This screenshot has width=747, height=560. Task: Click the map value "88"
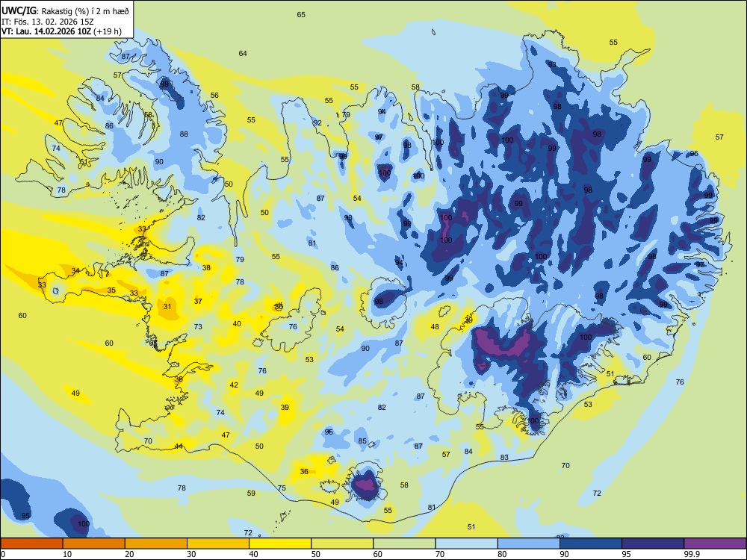tap(184, 134)
